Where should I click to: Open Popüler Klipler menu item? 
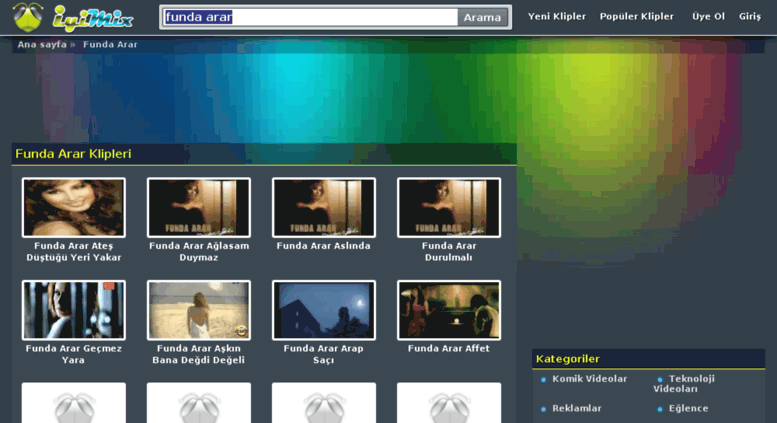point(636,17)
